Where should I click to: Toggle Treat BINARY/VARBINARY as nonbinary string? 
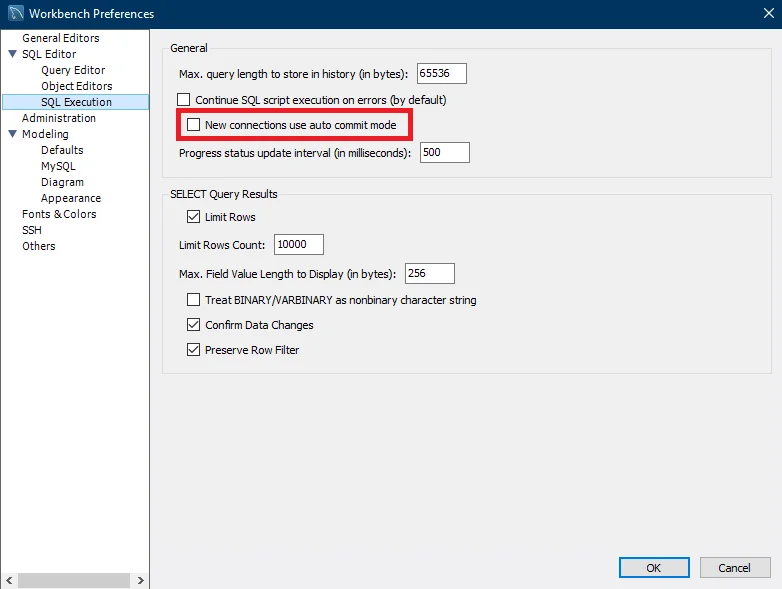194,300
